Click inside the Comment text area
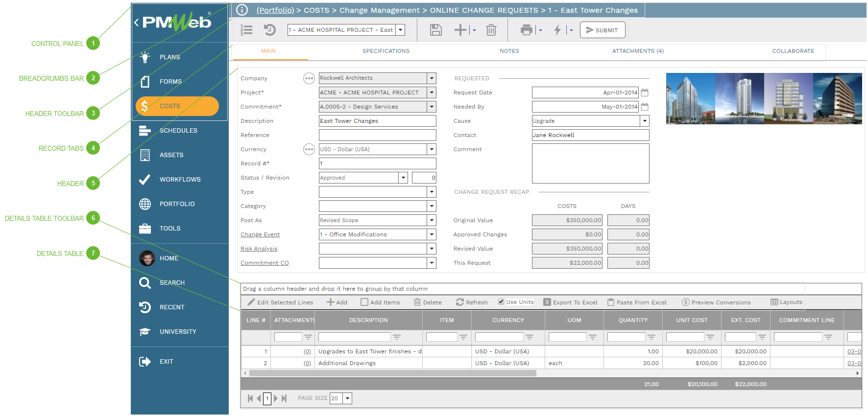The image size is (868, 416). click(x=590, y=163)
